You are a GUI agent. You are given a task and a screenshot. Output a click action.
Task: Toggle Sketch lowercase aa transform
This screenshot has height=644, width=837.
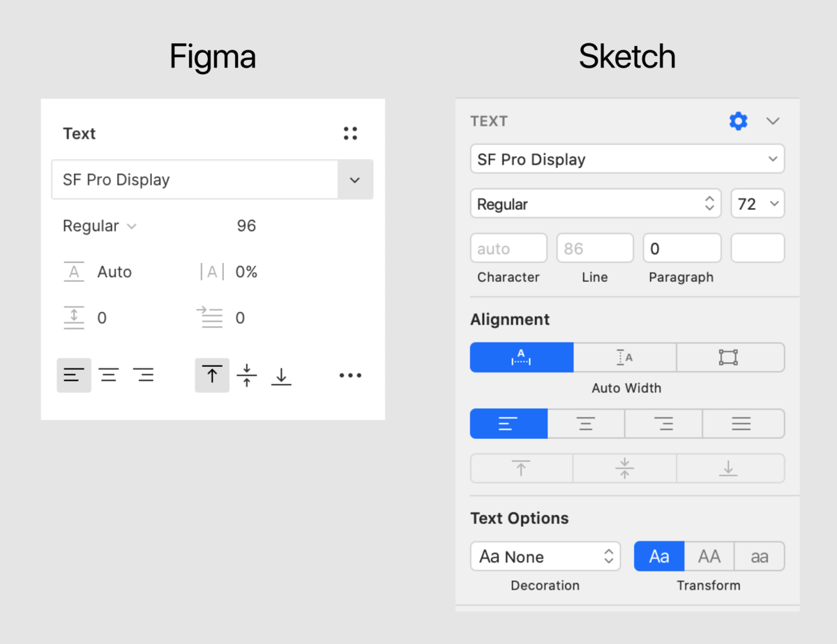pos(760,556)
